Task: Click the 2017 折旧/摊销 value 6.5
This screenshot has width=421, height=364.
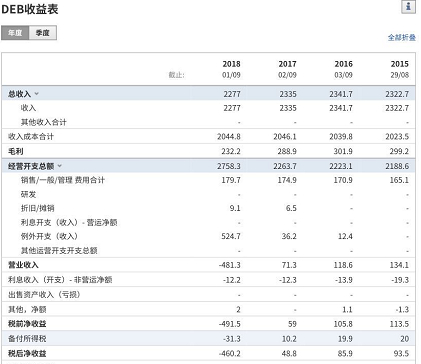Action: [x=291, y=208]
